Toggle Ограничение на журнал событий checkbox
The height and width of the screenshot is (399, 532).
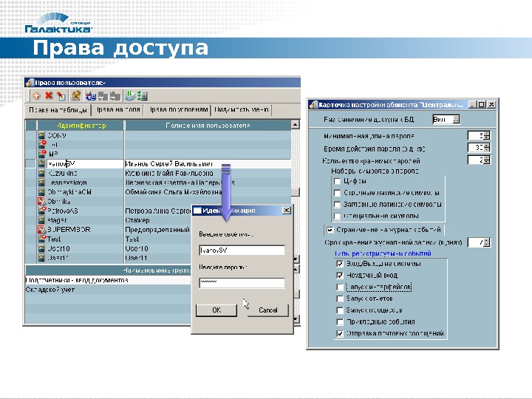(330, 230)
